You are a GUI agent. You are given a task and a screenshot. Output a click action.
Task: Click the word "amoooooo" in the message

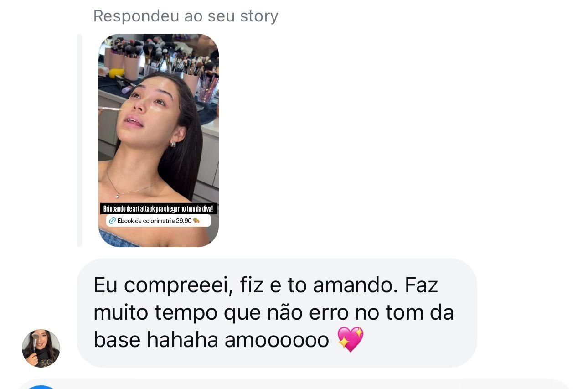coord(277,340)
